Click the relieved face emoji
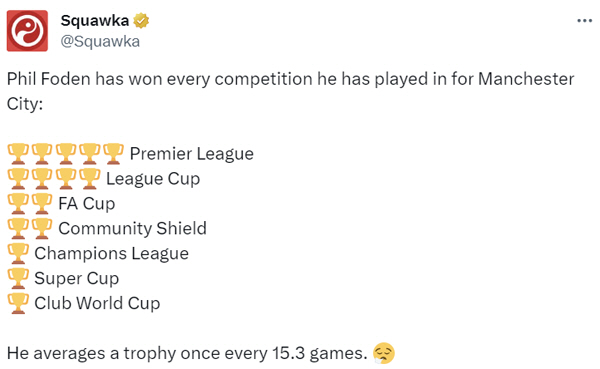Image resolution: width=600 pixels, height=369 pixels. pyautogui.click(x=384, y=353)
